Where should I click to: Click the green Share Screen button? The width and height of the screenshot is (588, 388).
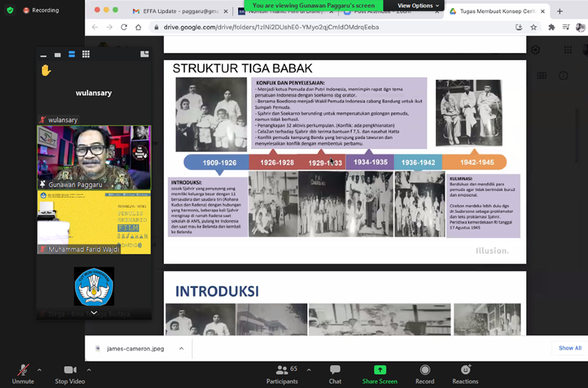click(380, 374)
